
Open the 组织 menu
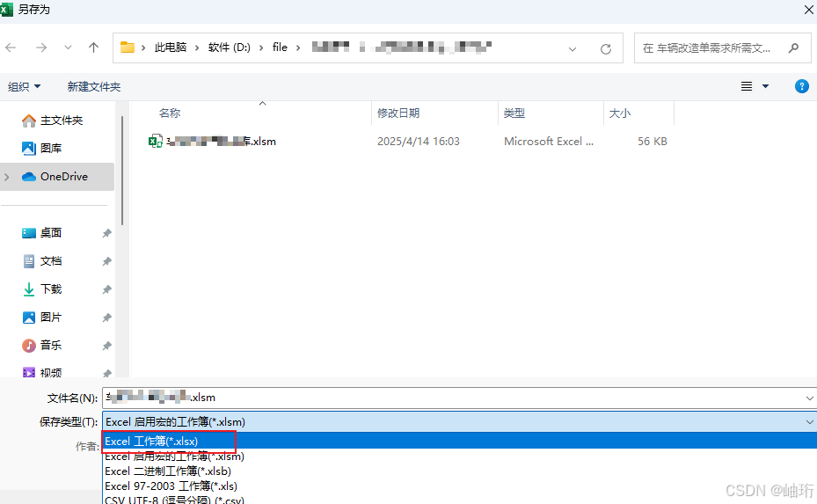(x=24, y=86)
